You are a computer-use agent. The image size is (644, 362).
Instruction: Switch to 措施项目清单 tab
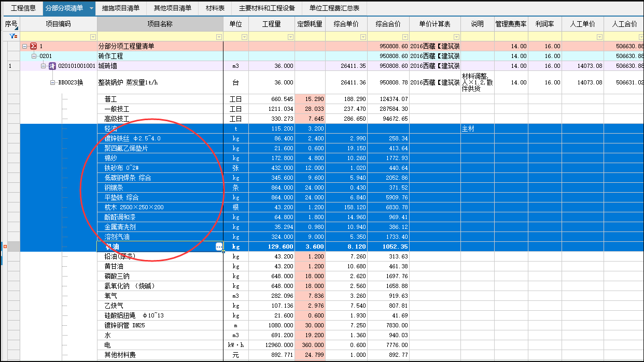[x=121, y=9]
